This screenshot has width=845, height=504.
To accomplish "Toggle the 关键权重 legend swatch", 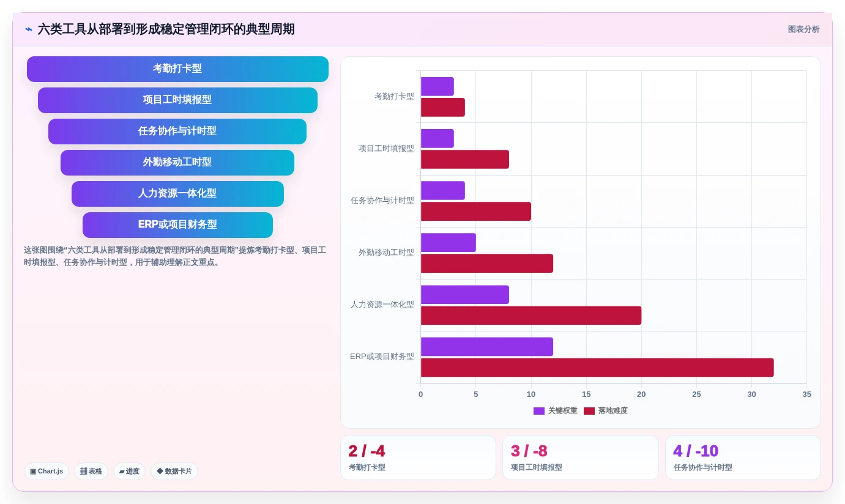I will [539, 411].
